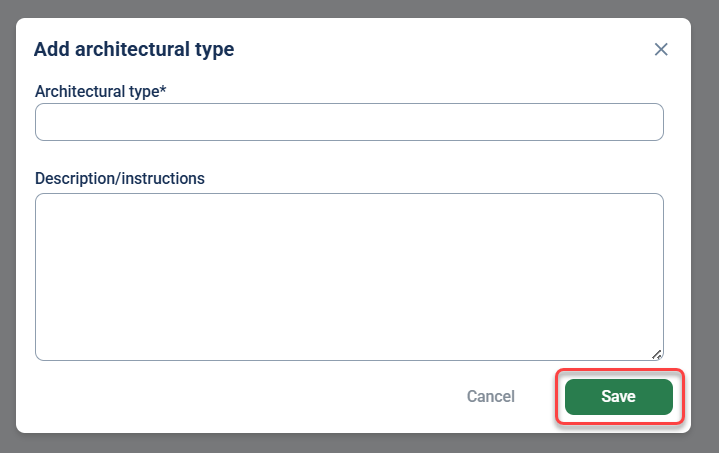Click inside the Description/instructions textarea
The width and height of the screenshot is (719, 453).
click(349, 276)
